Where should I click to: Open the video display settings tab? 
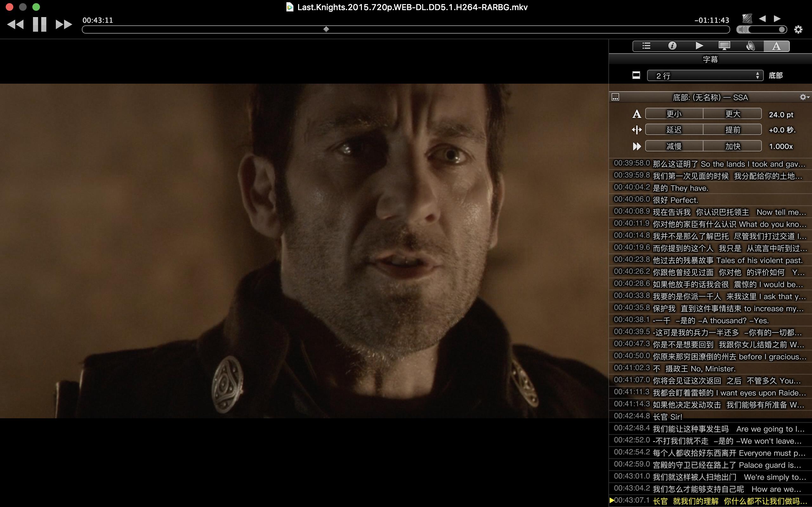pyautogui.click(x=724, y=46)
